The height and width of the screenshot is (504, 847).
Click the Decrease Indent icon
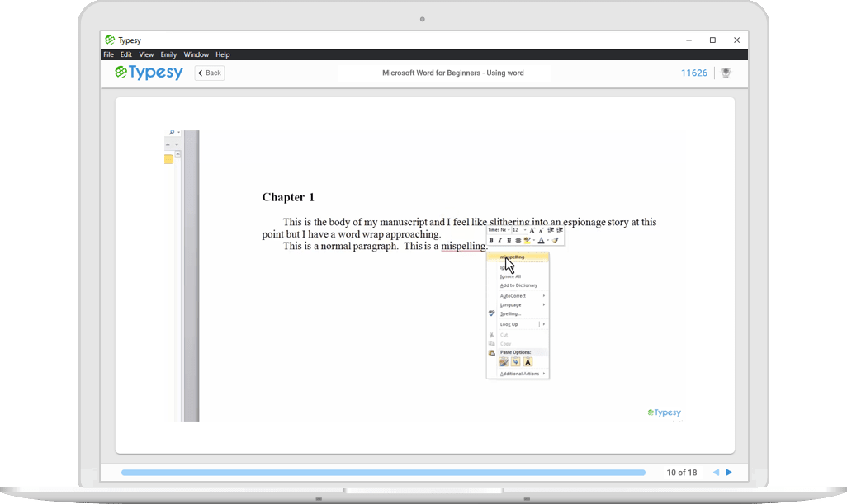coord(551,230)
